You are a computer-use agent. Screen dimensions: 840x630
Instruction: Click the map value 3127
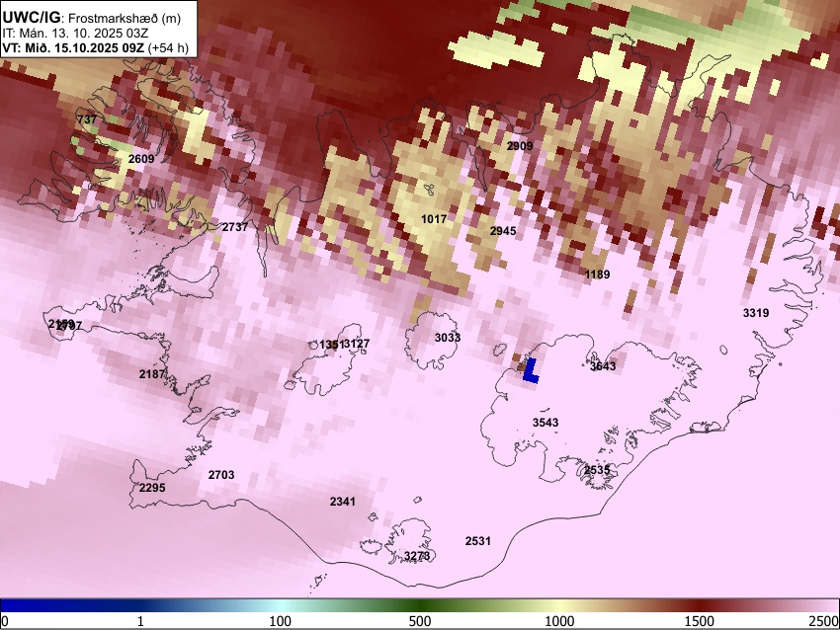click(357, 345)
